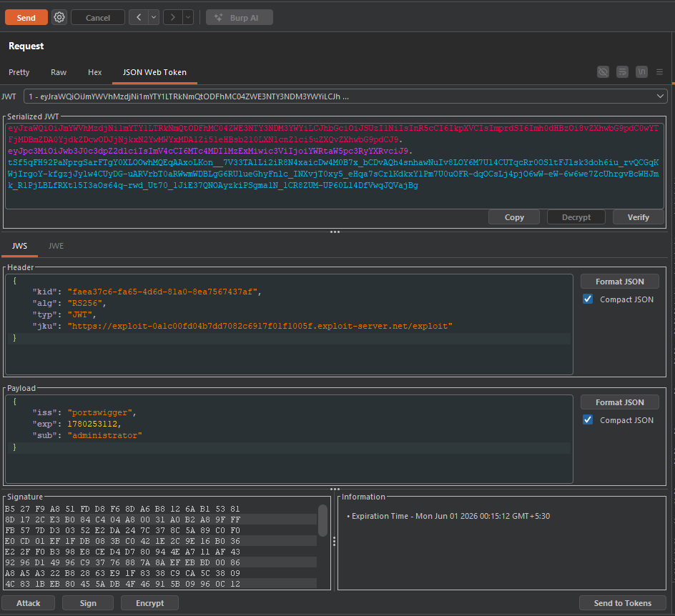Click the first row of Signature hex bytes
Image resolution: width=675 pixels, height=616 pixels.
click(122, 509)
